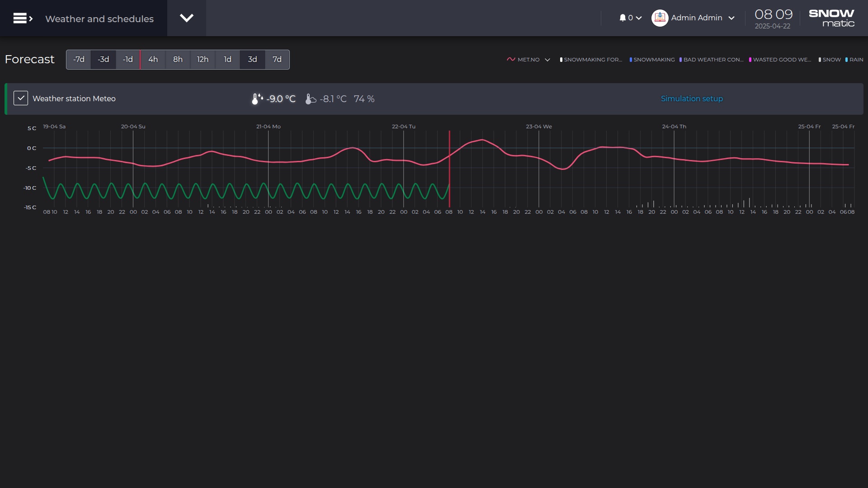Open the Simulation setup link
The image size is (868, 488).
692,99
